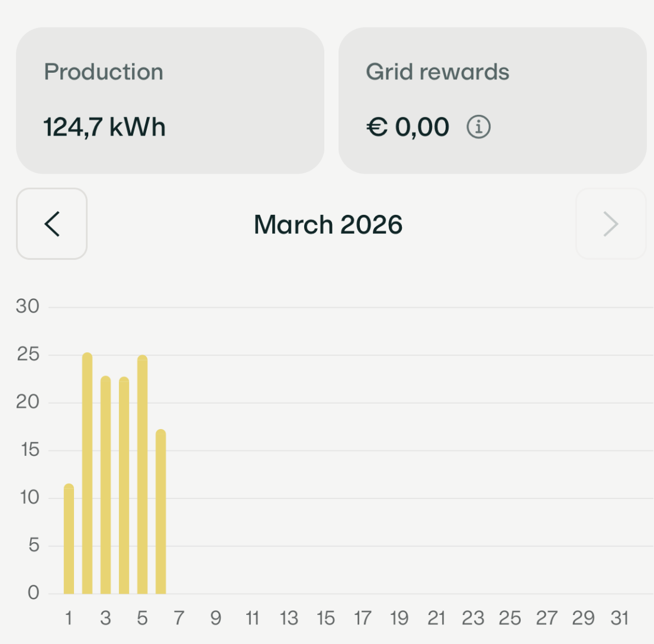
Task: Open the Grid rewards card
Action: 492,101
